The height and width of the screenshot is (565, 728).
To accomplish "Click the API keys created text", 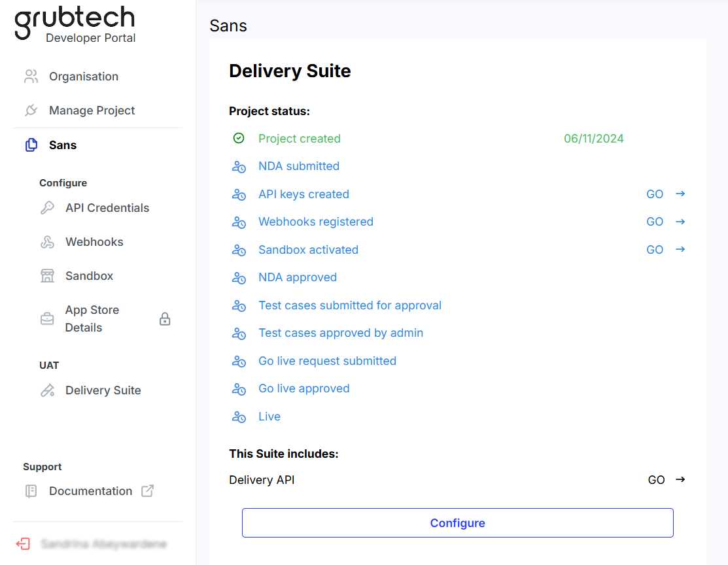I will 303,194.
